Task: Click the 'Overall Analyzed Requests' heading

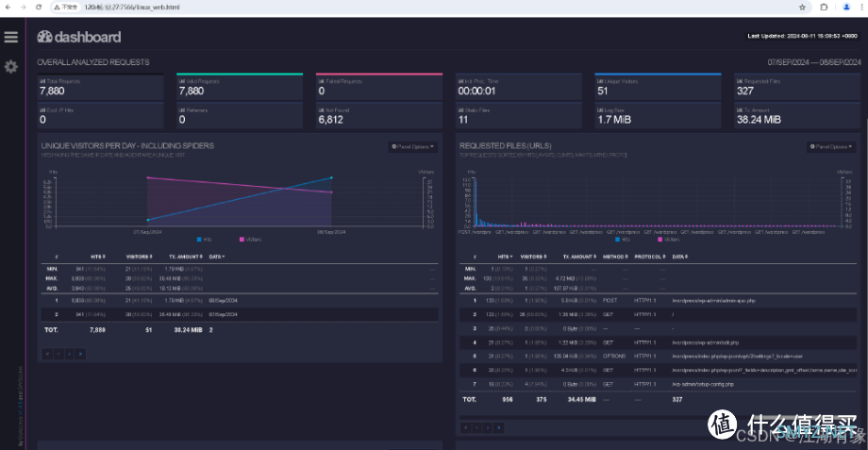Action: (93, 62)
